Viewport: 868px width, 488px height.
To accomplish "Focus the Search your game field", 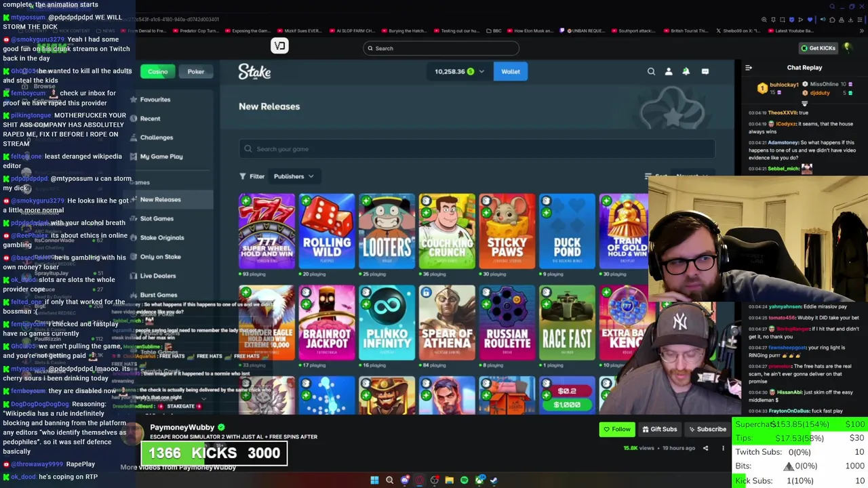I will (477, 149).
